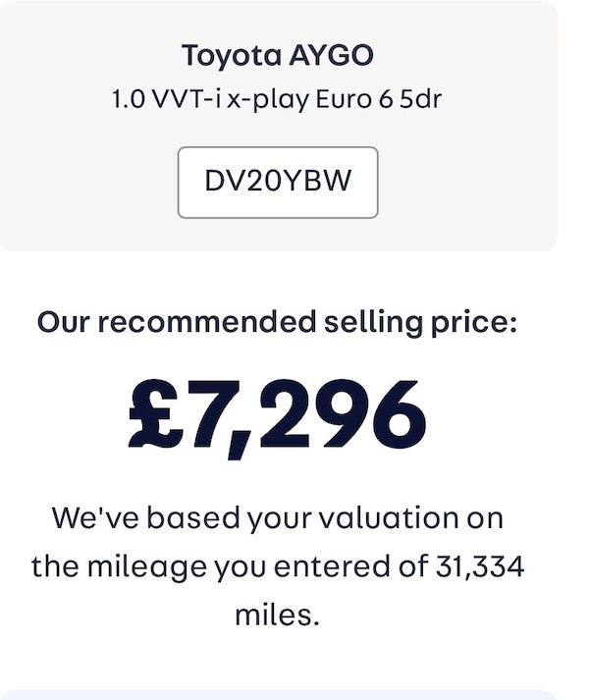The image size is (589, 700).
Task: Click the recommended selling price heading
Action: 277,321
